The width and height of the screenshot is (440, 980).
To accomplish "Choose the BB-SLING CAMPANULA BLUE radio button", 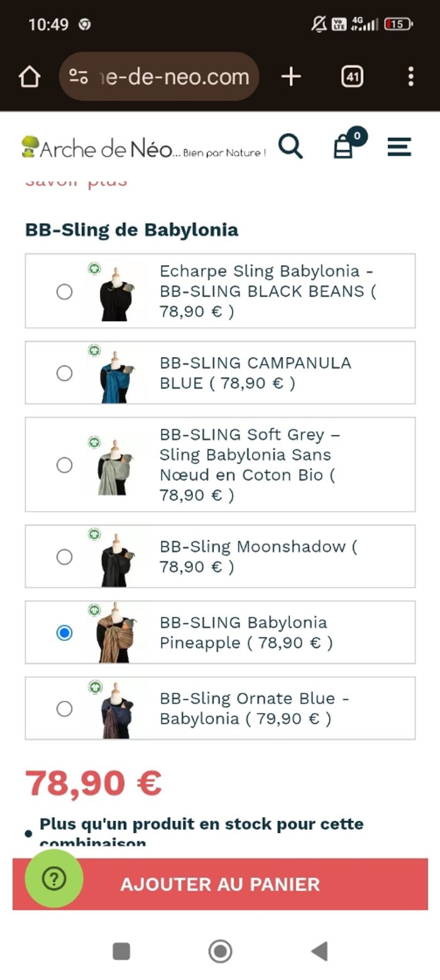I will [x=64, y=373].
